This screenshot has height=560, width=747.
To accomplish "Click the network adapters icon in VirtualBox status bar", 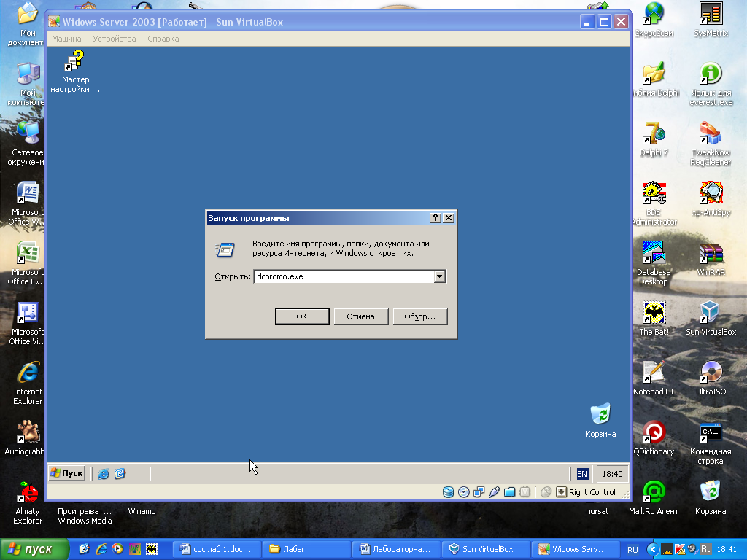I will (479, 492).
